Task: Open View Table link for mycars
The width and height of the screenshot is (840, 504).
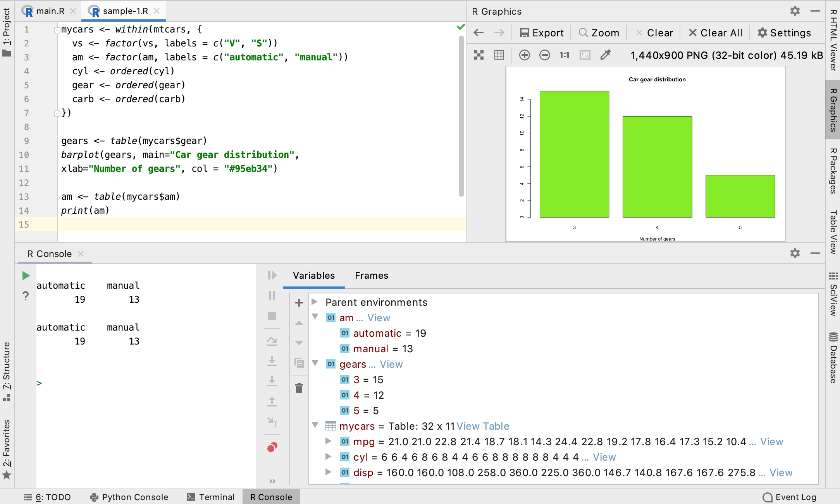Action: pos(483,426)
